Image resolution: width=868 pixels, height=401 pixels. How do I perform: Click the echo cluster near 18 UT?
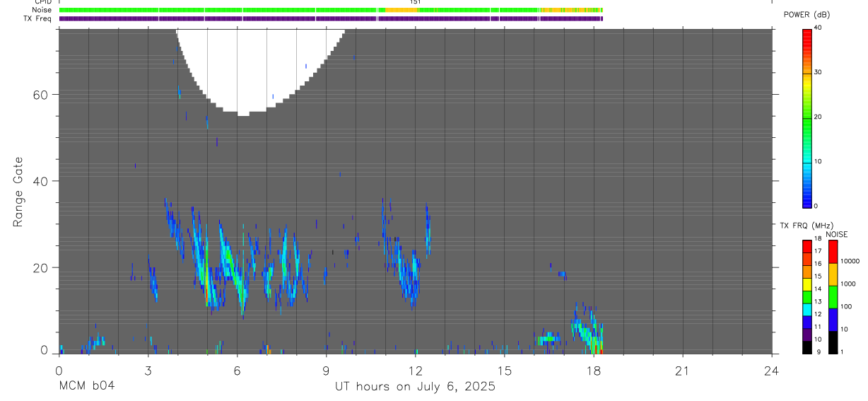click(x=587, y=329)
